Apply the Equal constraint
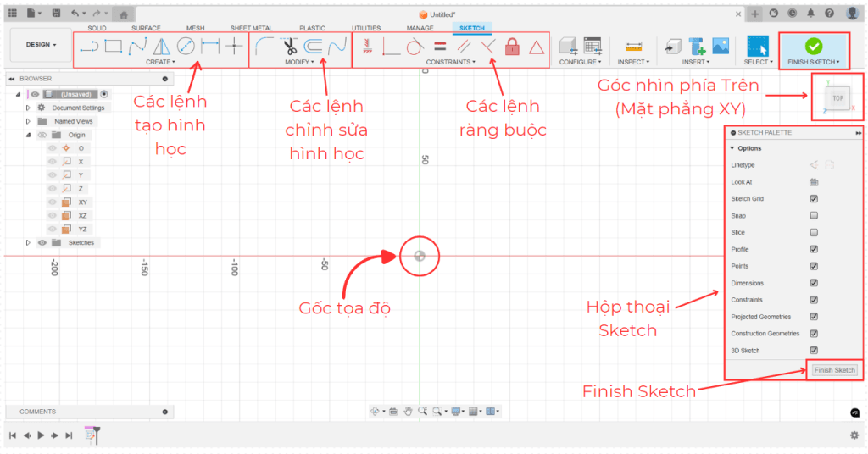Screen dimensions: 868x454 (440, 47)
